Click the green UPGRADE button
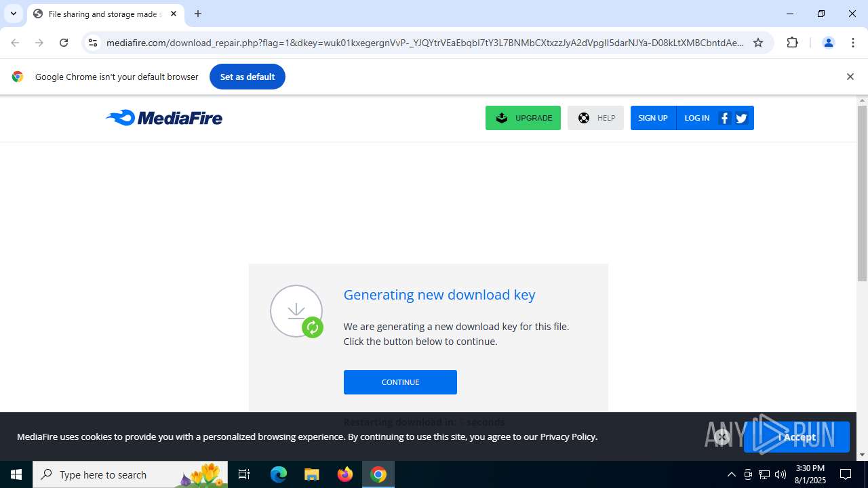This screenshot has width=868, height=488. point(523,118)
